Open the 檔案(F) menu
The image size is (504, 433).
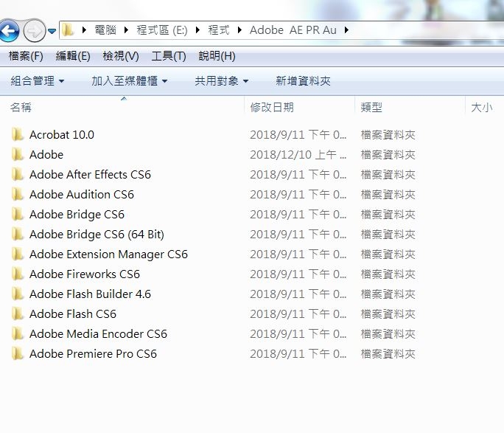[x=26, y=56]
